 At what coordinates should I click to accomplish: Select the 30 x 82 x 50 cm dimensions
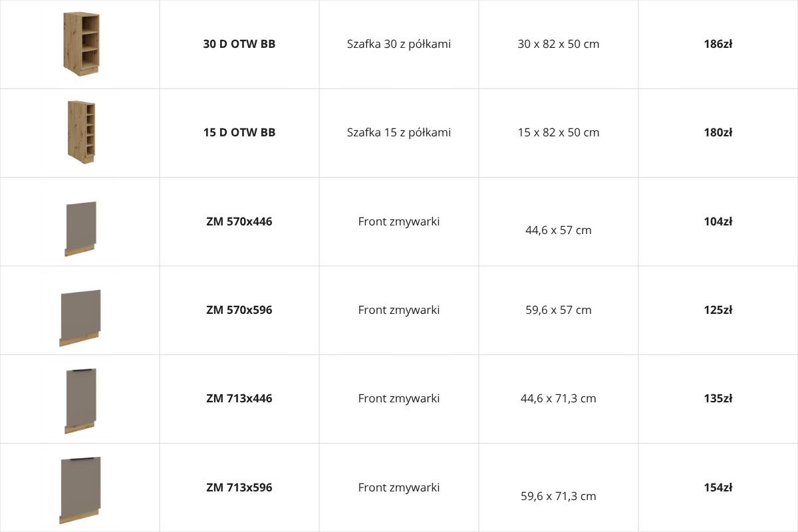[x=559, y=45]
